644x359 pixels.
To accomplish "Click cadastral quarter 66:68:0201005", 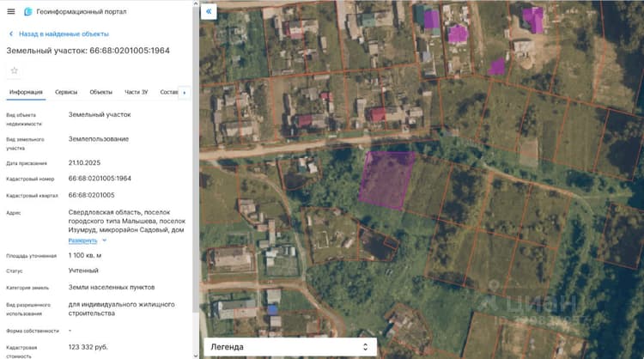I will coord(92,195).
